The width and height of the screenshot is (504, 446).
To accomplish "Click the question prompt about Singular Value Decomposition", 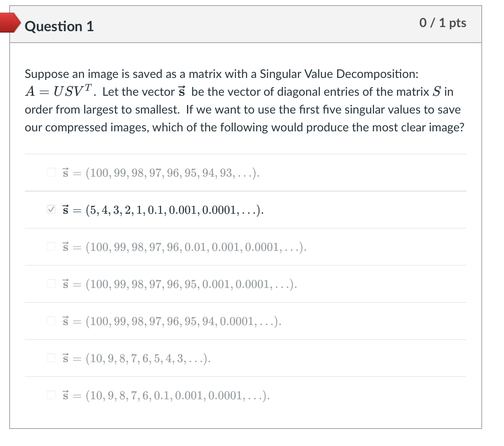I will (x=244, y=100).
